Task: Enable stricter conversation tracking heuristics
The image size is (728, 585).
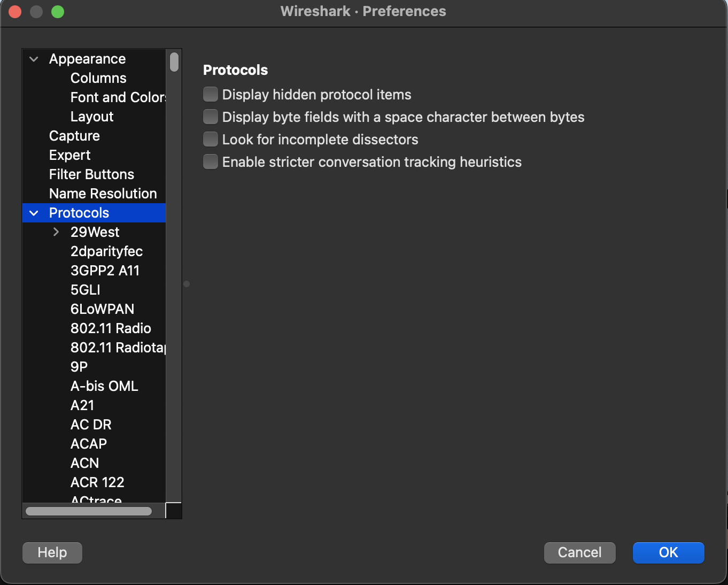Action: click(211, 162)
